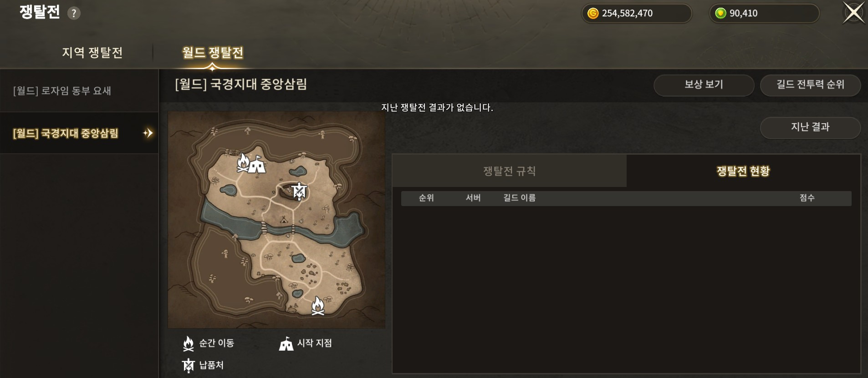
Task: Open the 쟁탈전 help question mark icon
Action: click(x=74, y=13)
